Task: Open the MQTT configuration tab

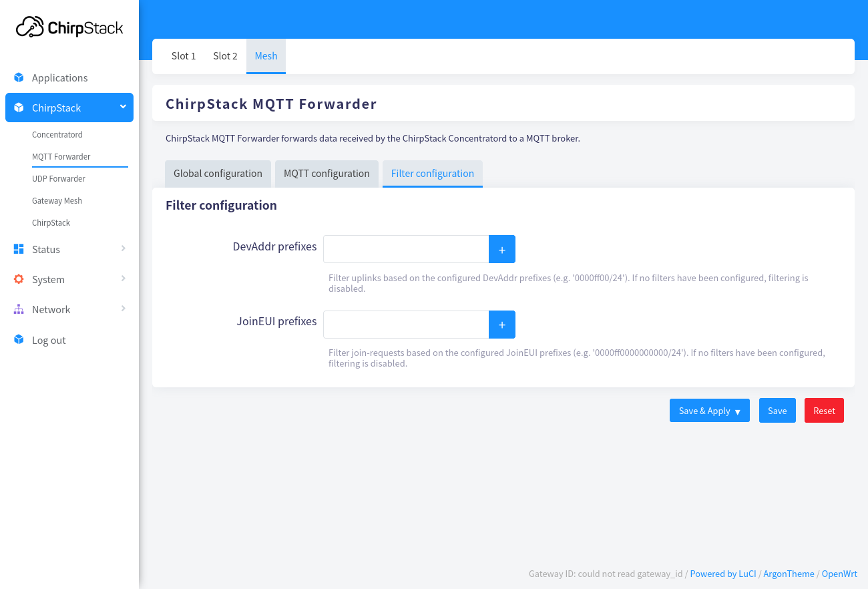Action: (327, 174)
